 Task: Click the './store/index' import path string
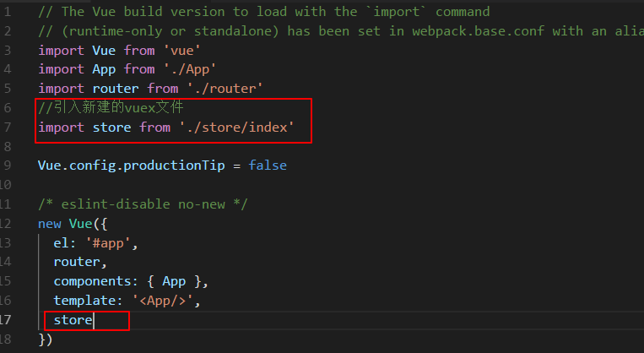click(236, 127)
